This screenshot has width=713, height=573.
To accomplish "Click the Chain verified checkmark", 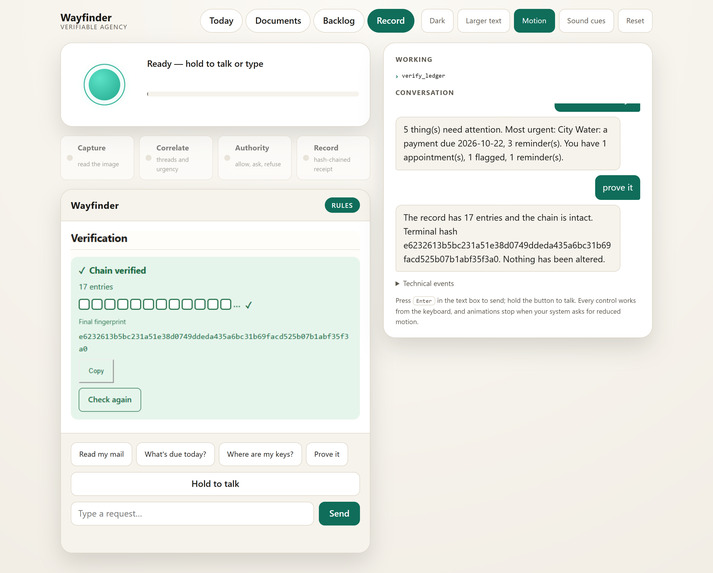I will pyautogui.click(x=82, y=271).
